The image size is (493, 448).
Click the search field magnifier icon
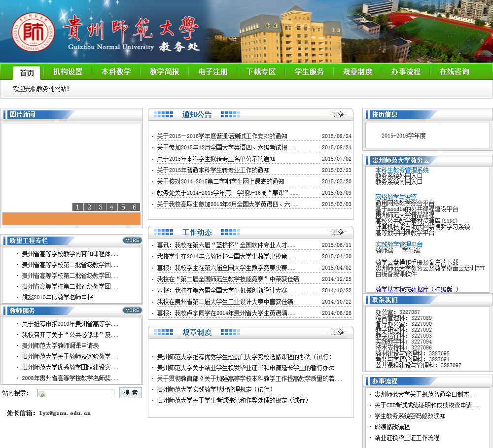[x=42, y=393]
